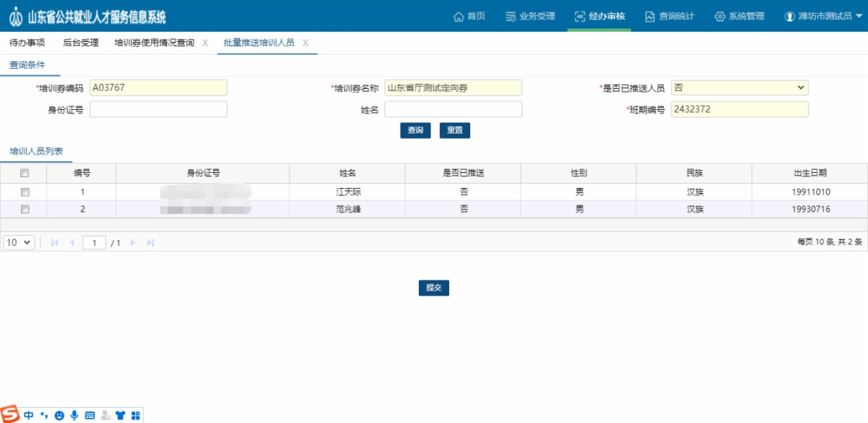Open Sogou skin shirt icon
868x423 pixels.
(x=120, y=416)
